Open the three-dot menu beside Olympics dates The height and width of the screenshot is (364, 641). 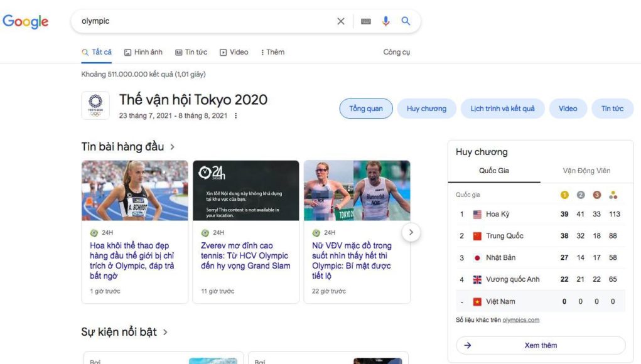(x=235, y=115)
